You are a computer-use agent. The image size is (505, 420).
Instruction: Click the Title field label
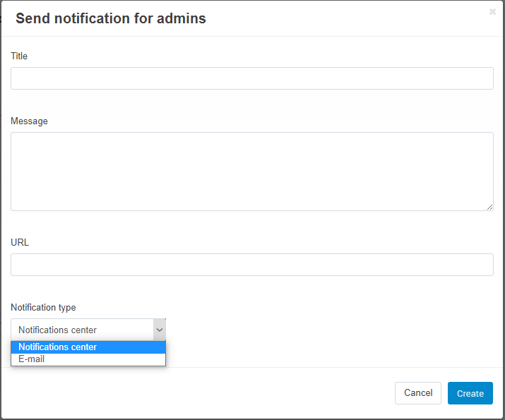coord(19,56)
